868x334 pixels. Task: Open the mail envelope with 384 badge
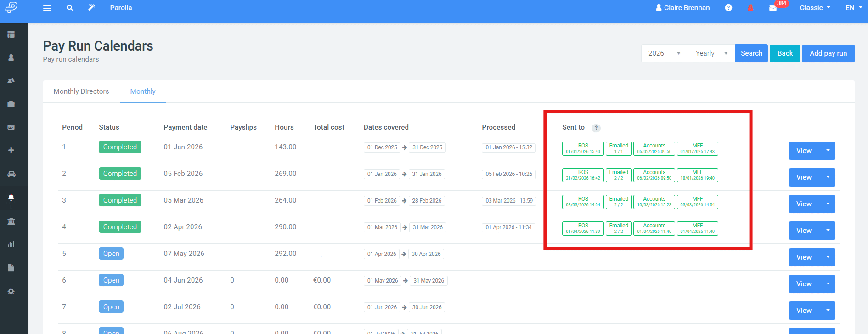click(x=773, y=8)
